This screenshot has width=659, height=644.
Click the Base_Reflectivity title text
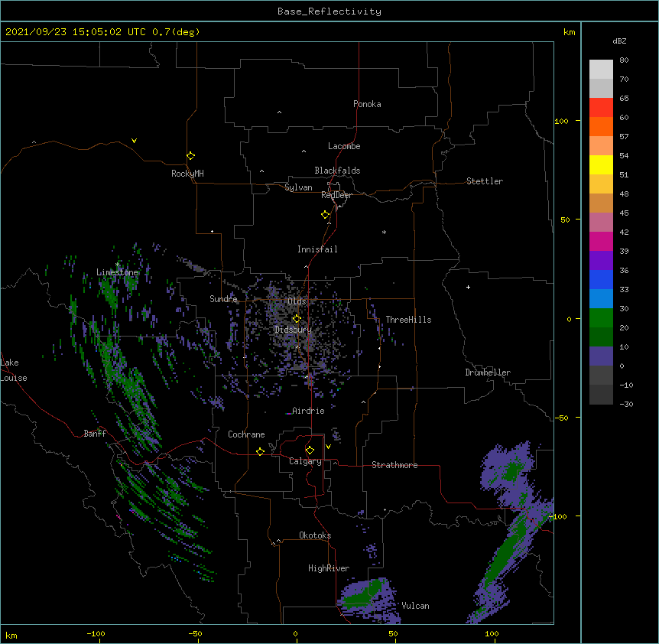pos(329,11)
